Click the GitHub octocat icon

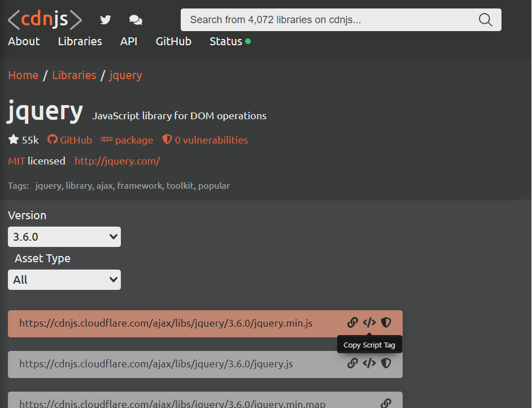tap(53, 139)
